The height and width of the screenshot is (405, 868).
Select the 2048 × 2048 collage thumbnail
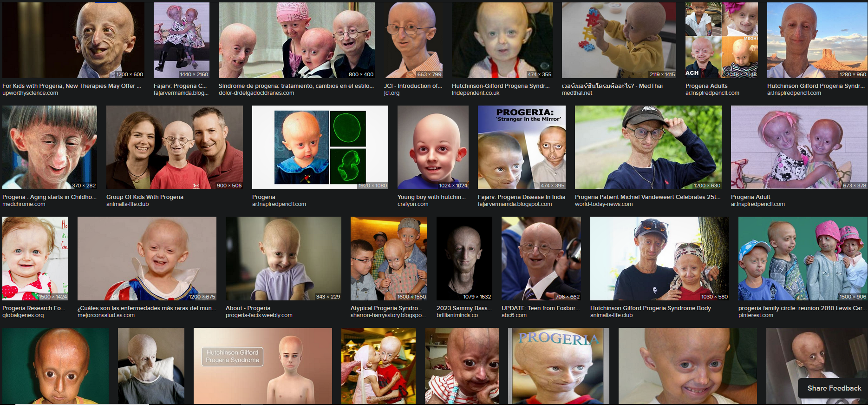pyautogui.click(x=722, y=40)
